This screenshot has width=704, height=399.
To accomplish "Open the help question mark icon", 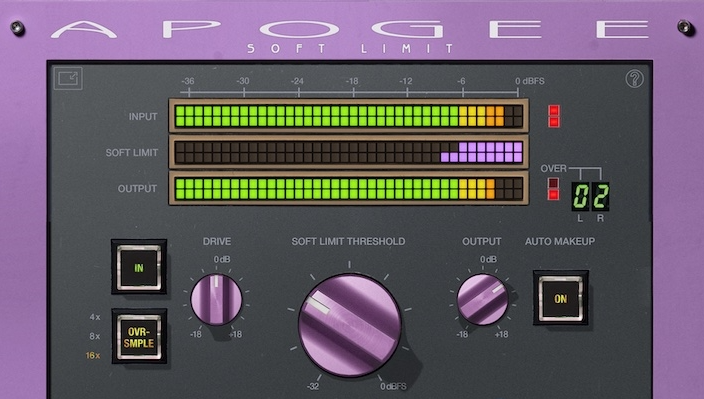I will point(634,79).
